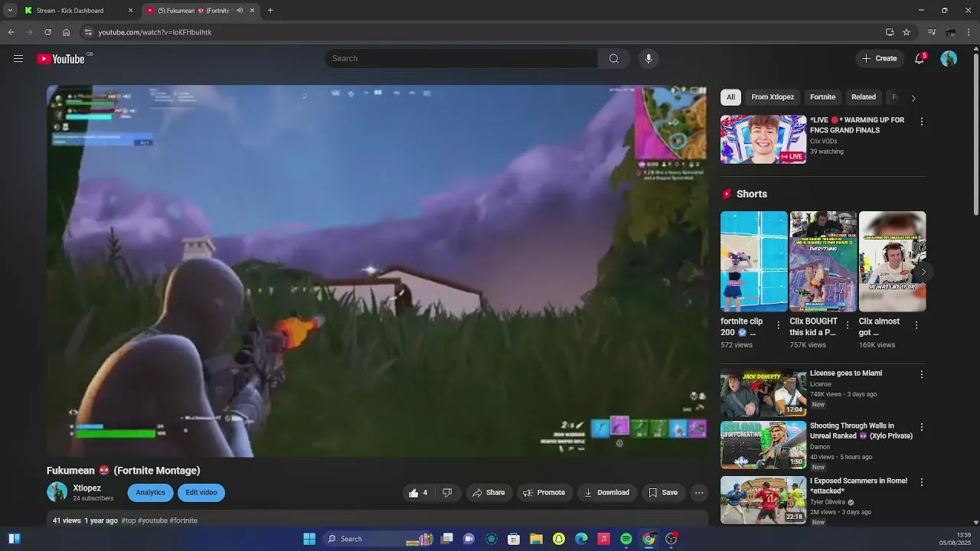This screenshot has height=551, width=980.
Task: Select the From Xtlopez filter chip
Action: (773, 97)
